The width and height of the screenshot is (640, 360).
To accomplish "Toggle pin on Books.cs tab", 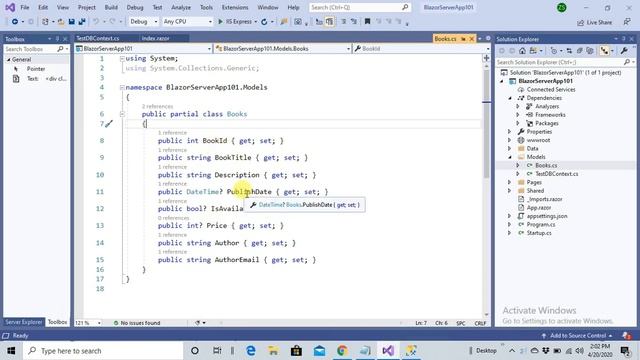I will tap(463, 39).
